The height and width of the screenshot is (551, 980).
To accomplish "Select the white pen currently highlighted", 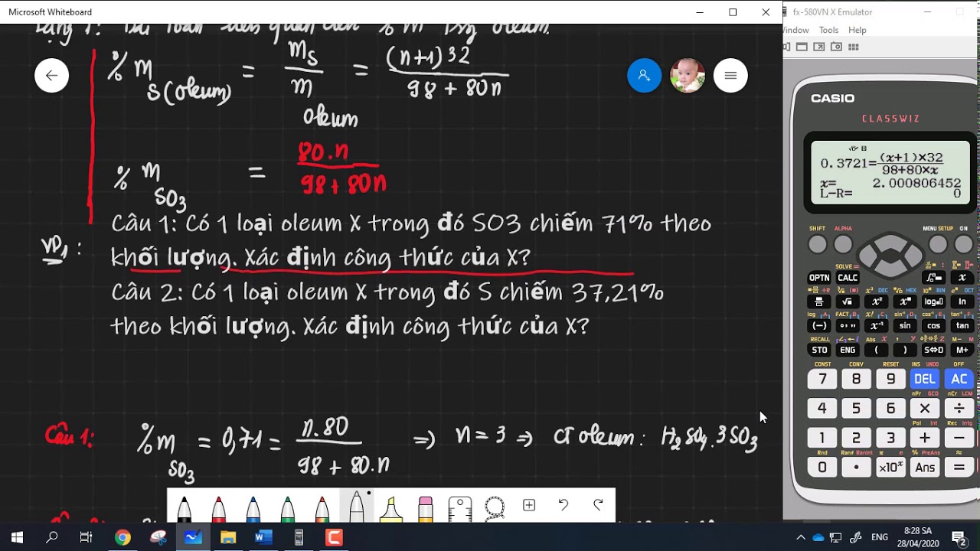I will tap(357, 506).
